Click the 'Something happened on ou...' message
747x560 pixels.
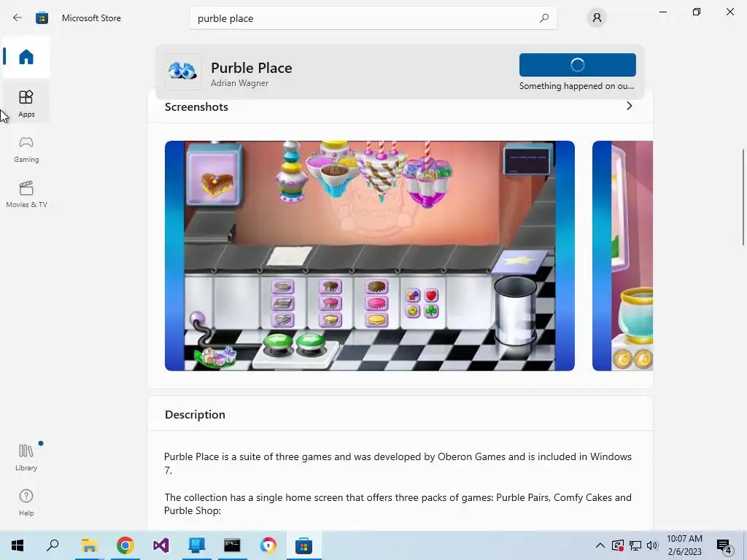576,86
